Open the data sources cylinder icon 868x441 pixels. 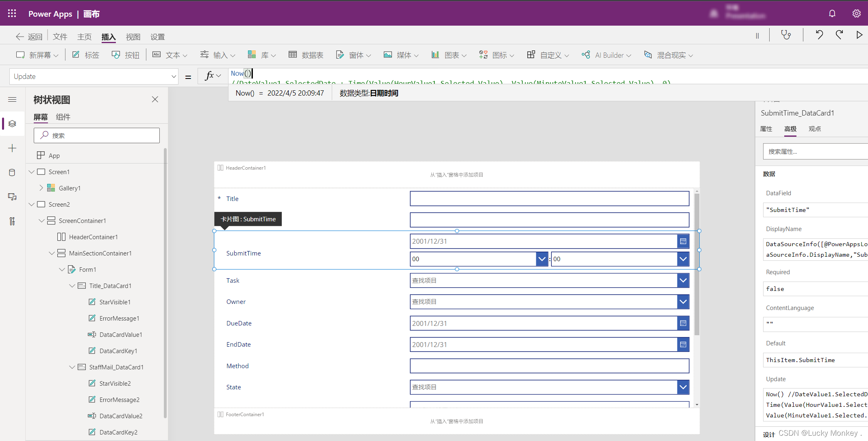12,172
